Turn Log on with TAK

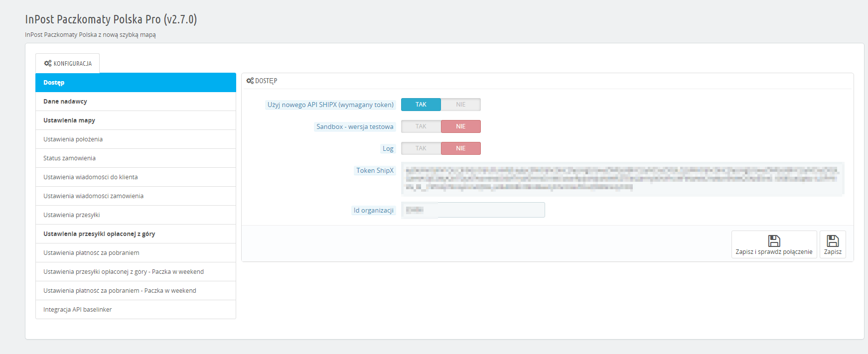tap(421, 148)
